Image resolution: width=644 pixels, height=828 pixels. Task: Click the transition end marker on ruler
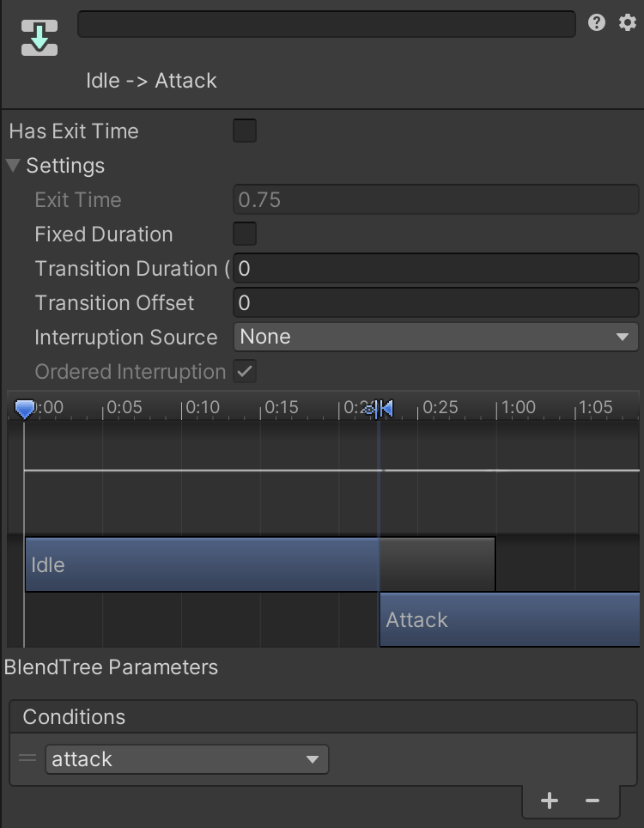386,409
